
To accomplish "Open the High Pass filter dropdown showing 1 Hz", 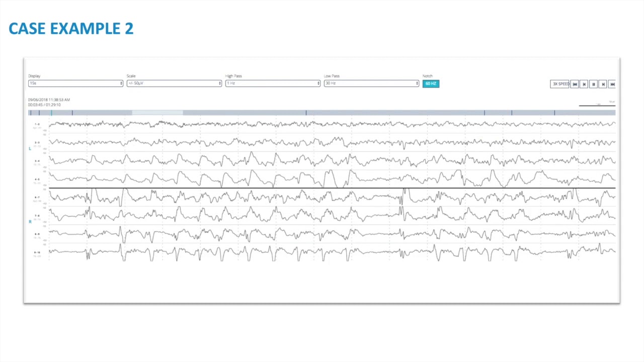I will (273, 83).
